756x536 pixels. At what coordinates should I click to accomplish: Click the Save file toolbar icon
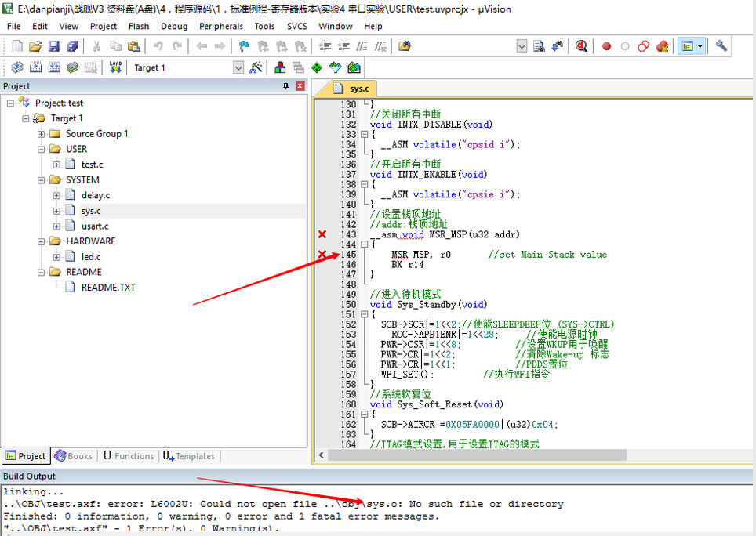pos(53,46)
